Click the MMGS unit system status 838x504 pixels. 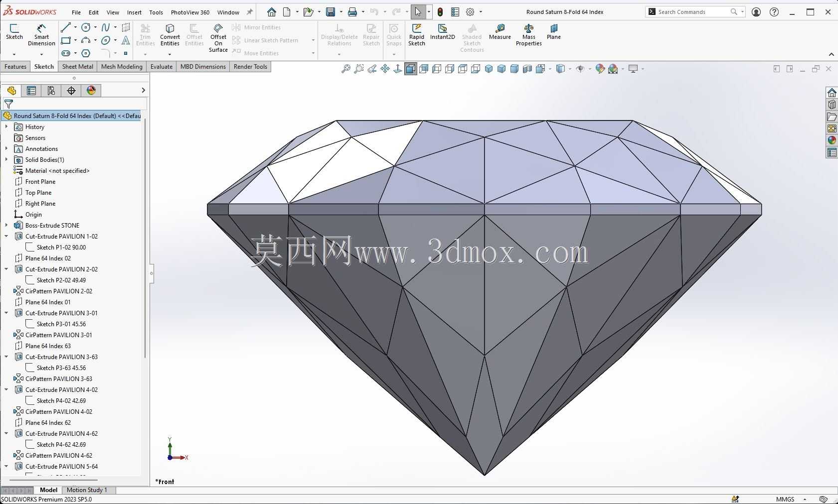coord(785,499)
